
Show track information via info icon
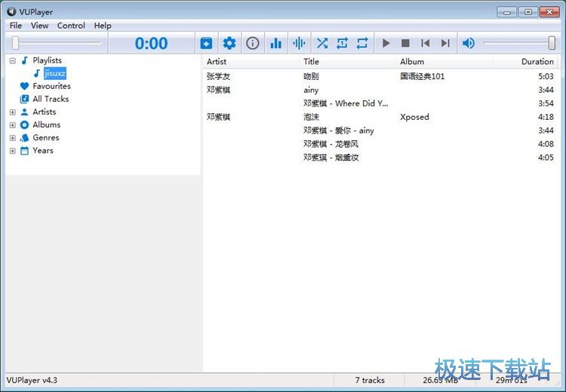pyautogui.click(x=253, y=44)
